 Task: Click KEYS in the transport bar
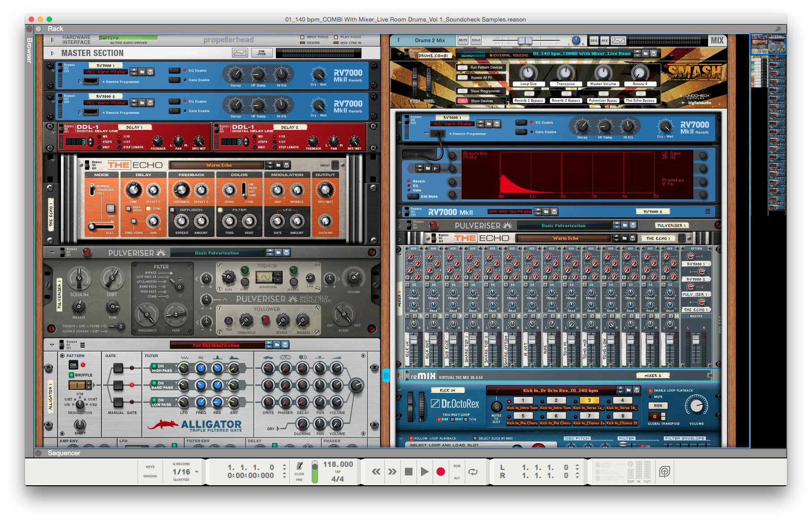[x=150, y=466]
